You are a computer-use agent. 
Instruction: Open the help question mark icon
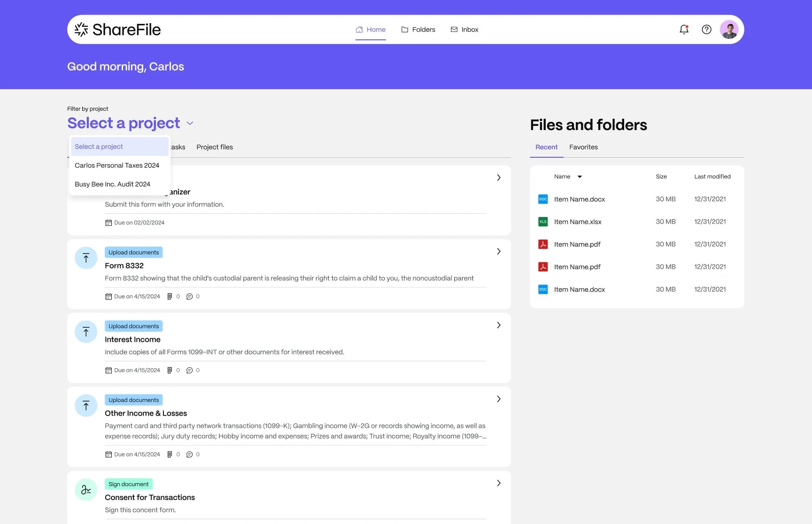point(706,29)
